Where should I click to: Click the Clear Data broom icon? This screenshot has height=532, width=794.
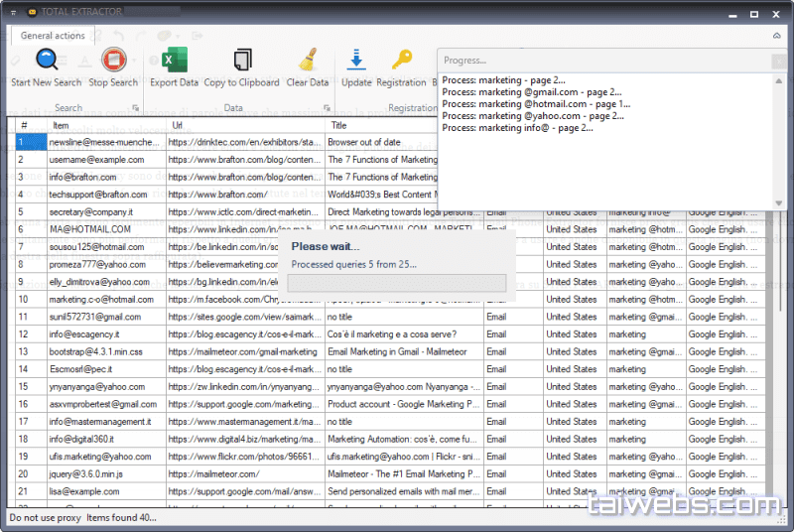tap(308, 60)
